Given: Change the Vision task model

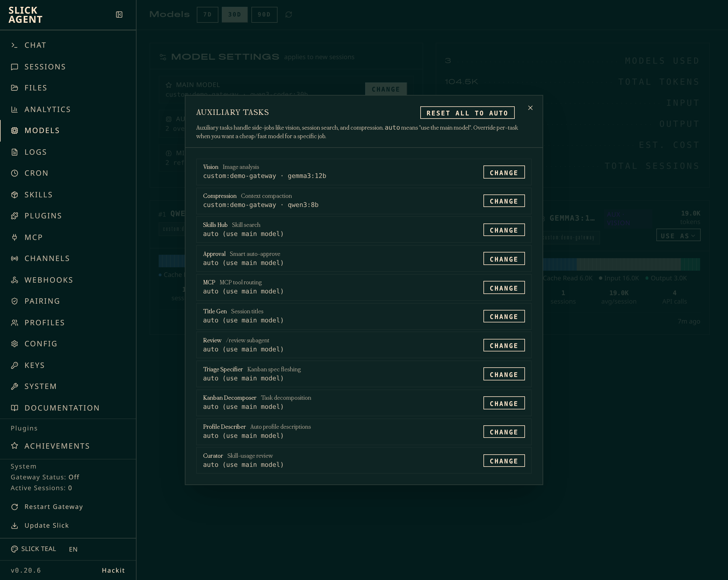Looking at the screenshot, I should tap(504, 172).
